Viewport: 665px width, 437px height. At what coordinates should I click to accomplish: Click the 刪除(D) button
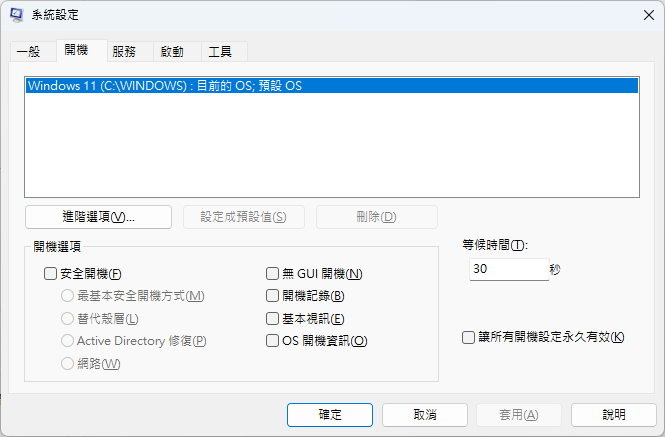coord(377,217)
